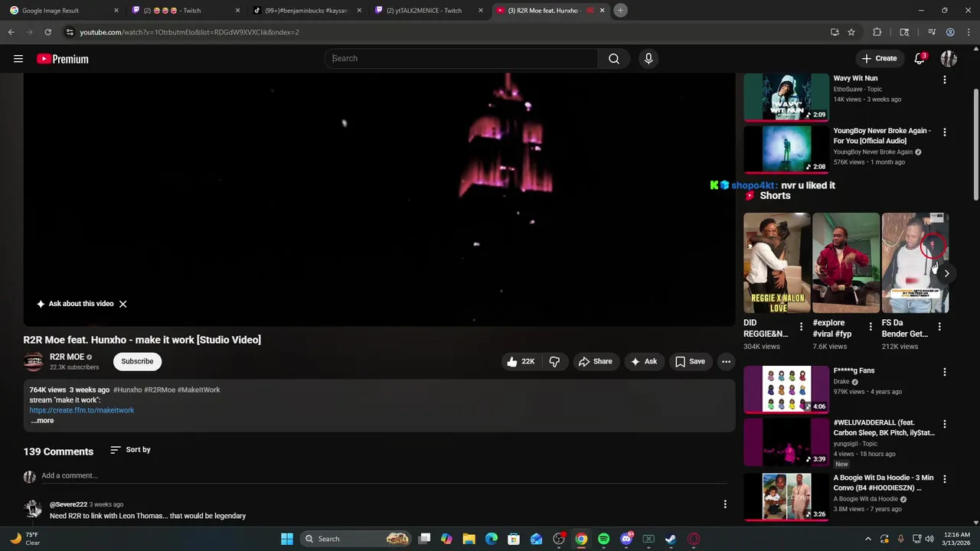Switch to the ytTALK2MENICE Twitch tab
The image size is (980, 551).
pyautogui.click(x=427, y=11)
